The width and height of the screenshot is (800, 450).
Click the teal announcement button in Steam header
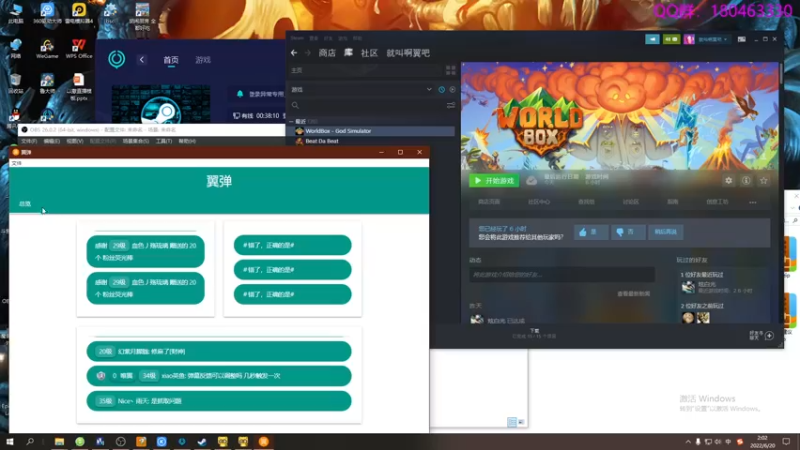tap(652, 39)
